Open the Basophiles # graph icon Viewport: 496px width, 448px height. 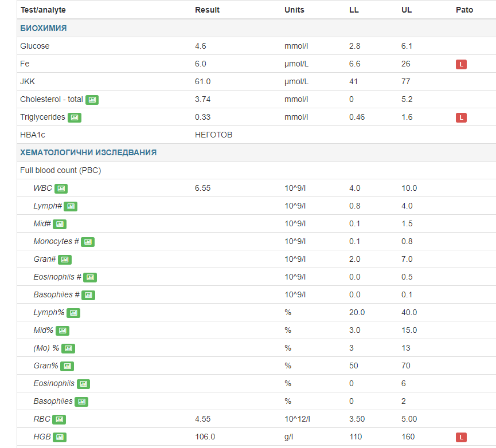(x=88, y=295)
